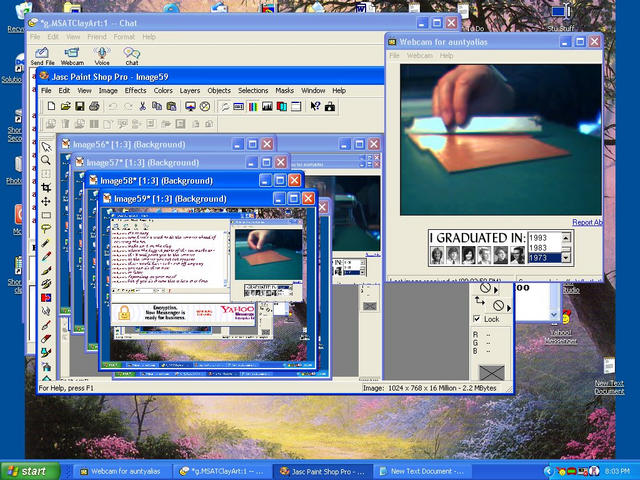Screen dimensions: 640x480
Task: Click the year list up arrow
Action: (x=566, y=238)
